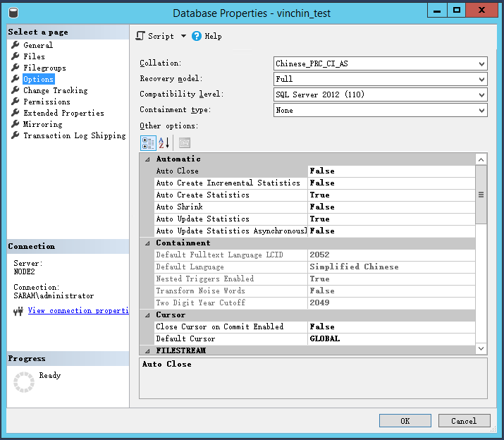Click the Help question mark icon
Viewport: 504px width, 440px height.
(x=197, y=36)
